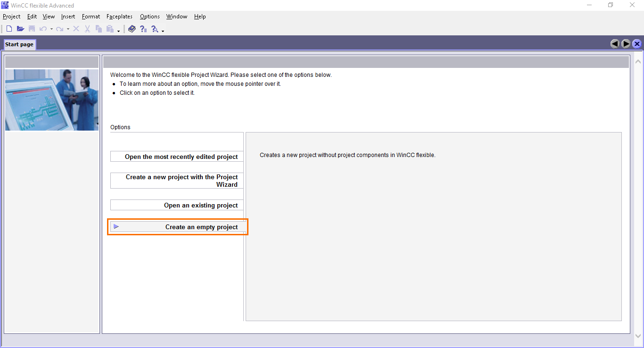The image size is (644, 348).
Task: Click the Cut scissors icon
Action: click(87, 29)
